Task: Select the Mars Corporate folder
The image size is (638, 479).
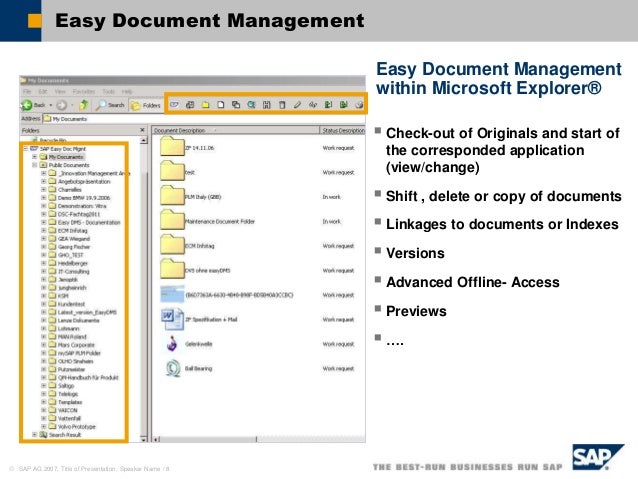Action: point(76,345)
